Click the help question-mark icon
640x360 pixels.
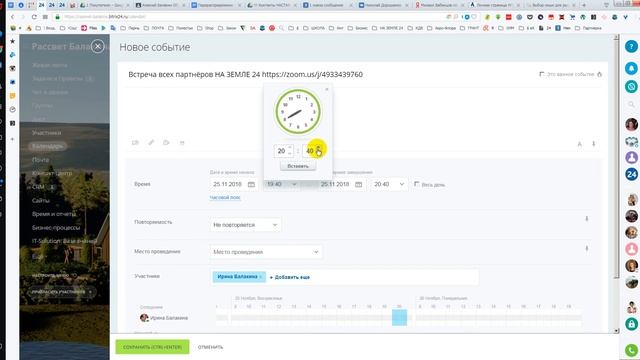631,47
